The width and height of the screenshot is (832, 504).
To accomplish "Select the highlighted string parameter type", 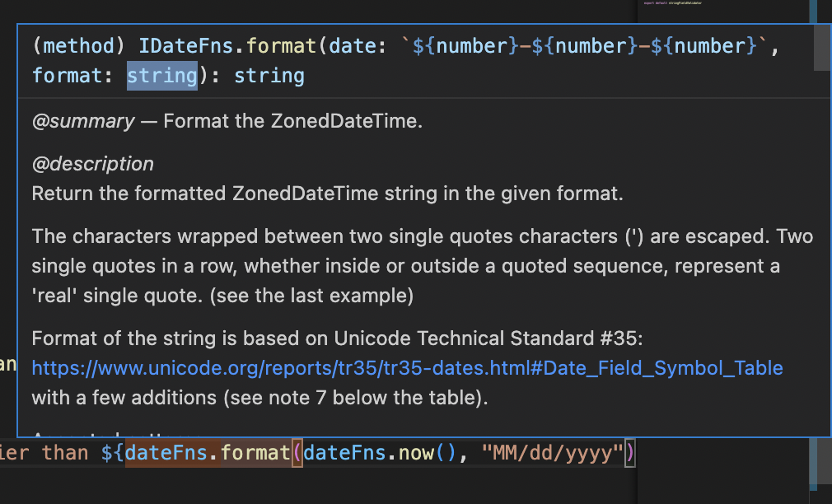I will 161,77.
